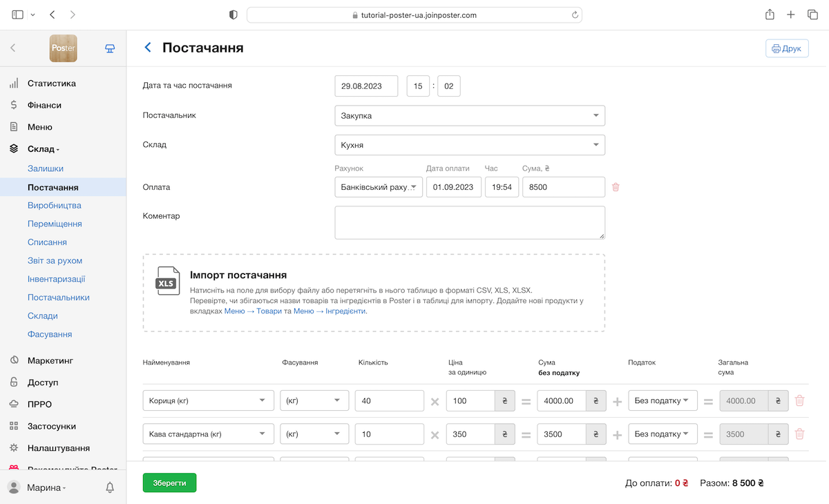Click the Імпорт постачання drop area heading
Screen dimensions: 829x504
(x=238, y=275)
